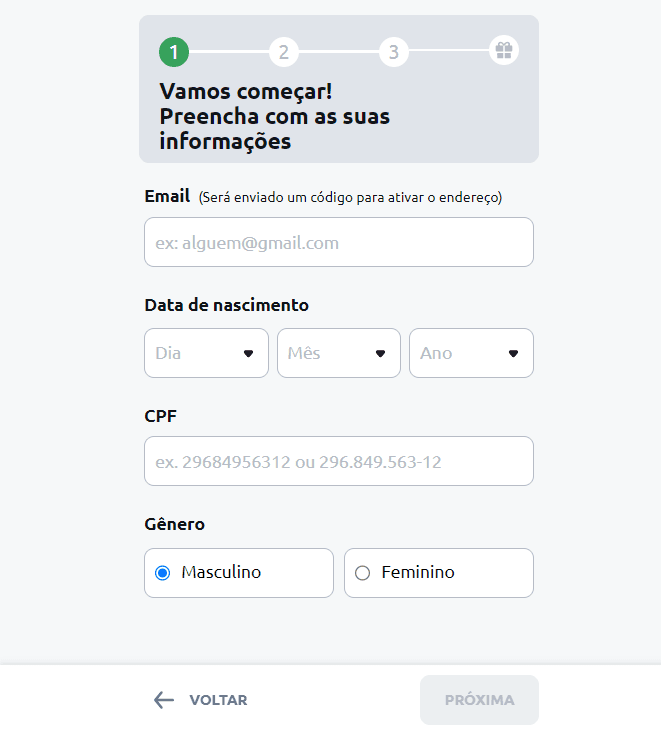Screen dimensions: 661x731
Task: Open the Ano year dropdown
Action: 471,353
